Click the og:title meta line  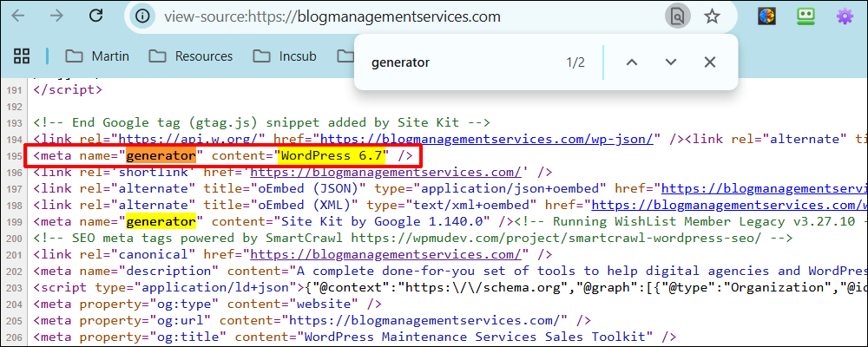[355, 337]
